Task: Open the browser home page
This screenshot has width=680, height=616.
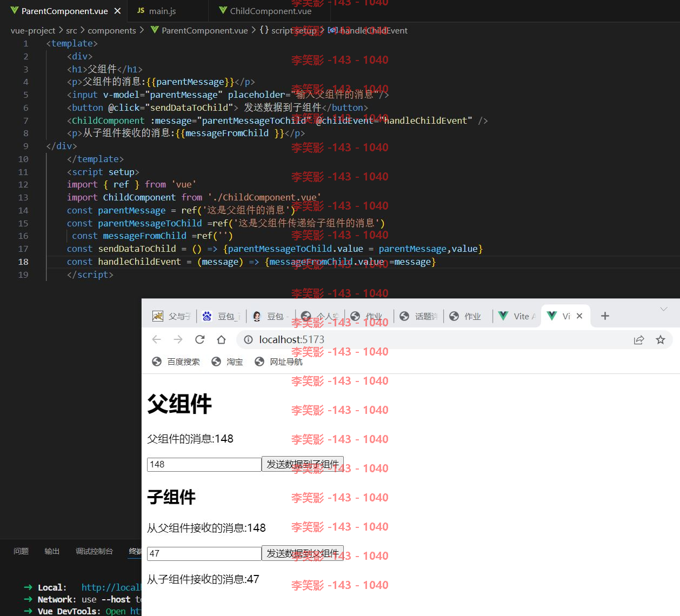Action: tap(221, 339)
